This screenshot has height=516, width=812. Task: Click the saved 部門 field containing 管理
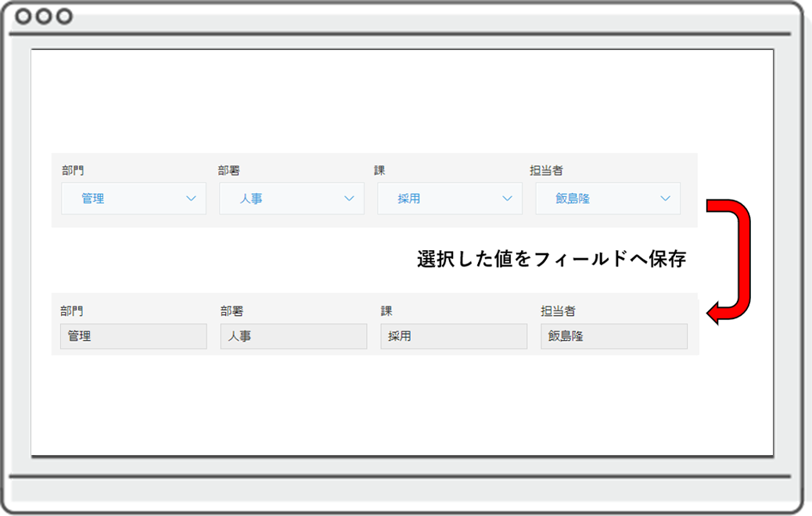pyautogui.click(x=134, y=336)
